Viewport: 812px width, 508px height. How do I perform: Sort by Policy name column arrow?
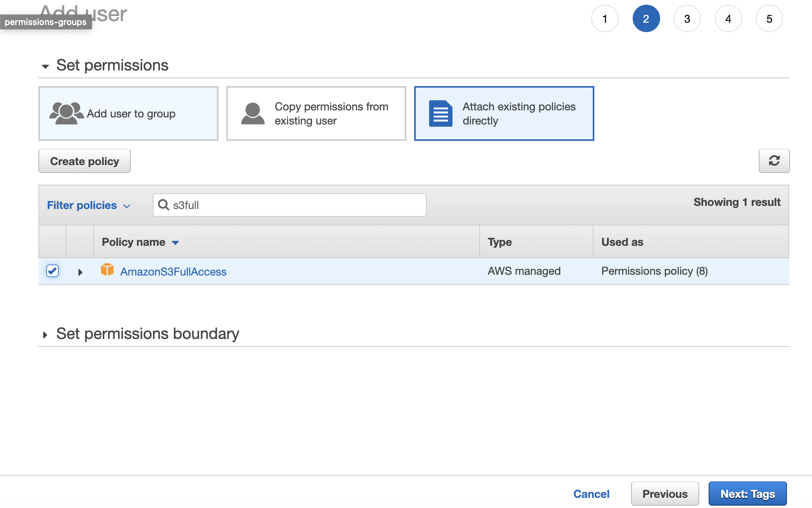(x=175, y=243)
